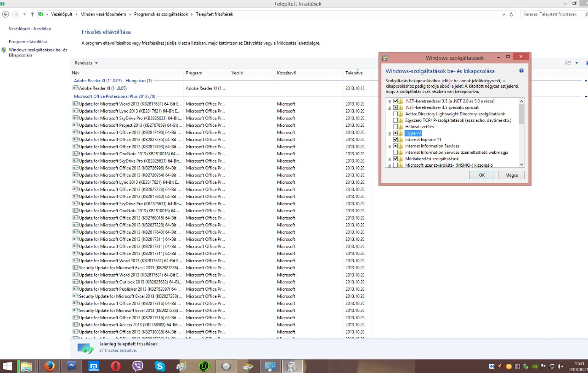This screenshot has height=373, width=588.
Task: Open recent locations dropdown next to forward arrow
Action: pos(24,14)
